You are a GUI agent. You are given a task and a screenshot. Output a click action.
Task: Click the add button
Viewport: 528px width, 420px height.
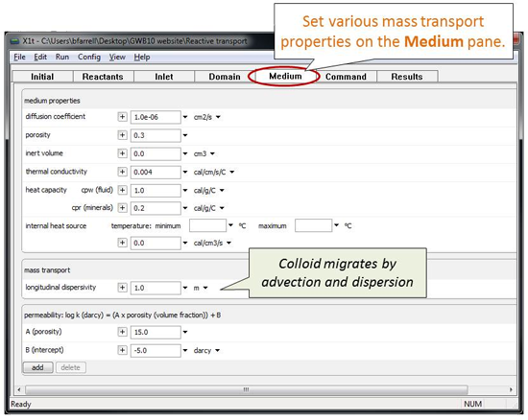tap(37, 367)
